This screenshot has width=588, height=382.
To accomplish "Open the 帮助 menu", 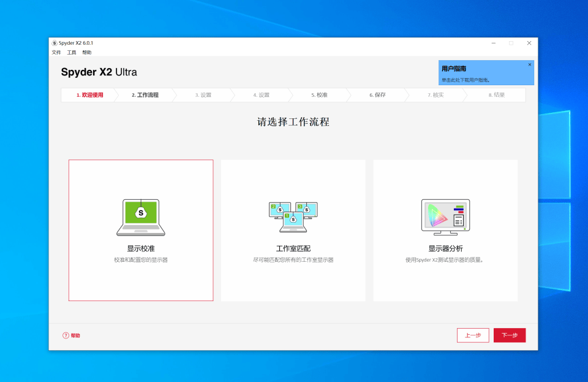I will click(86, 52).
